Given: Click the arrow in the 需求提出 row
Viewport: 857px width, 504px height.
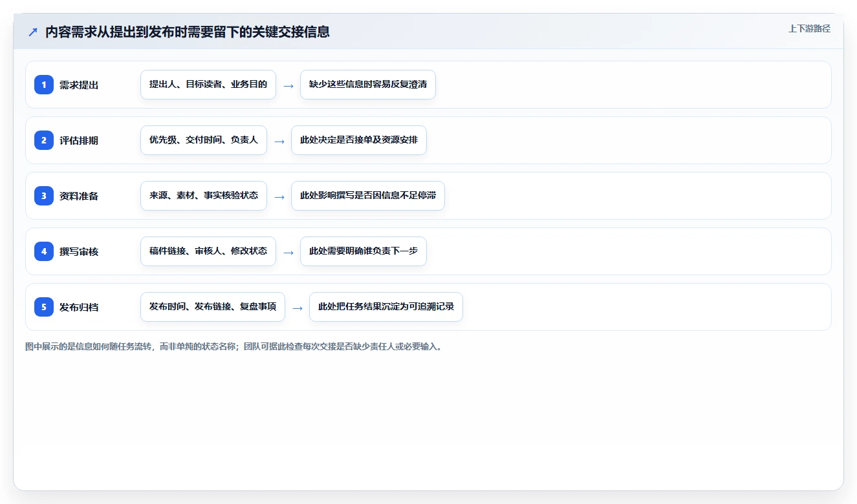Looking at the screenshot, I should coord(288,85).
